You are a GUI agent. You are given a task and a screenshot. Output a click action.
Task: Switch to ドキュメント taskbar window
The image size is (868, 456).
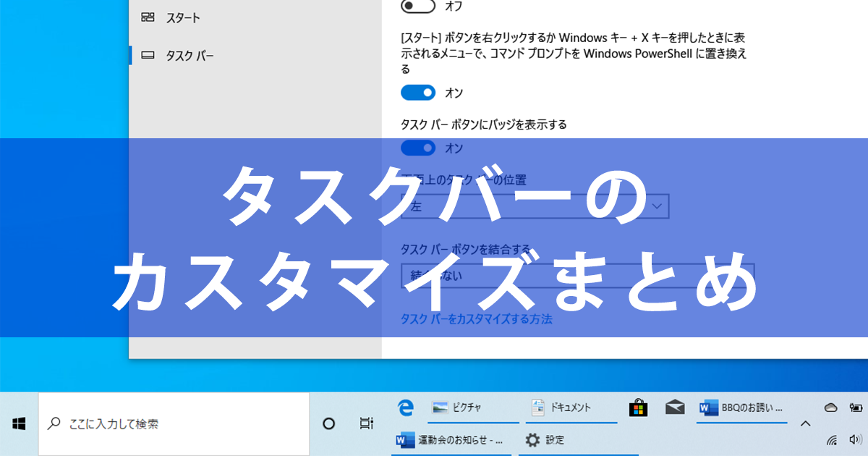[571, 408]
